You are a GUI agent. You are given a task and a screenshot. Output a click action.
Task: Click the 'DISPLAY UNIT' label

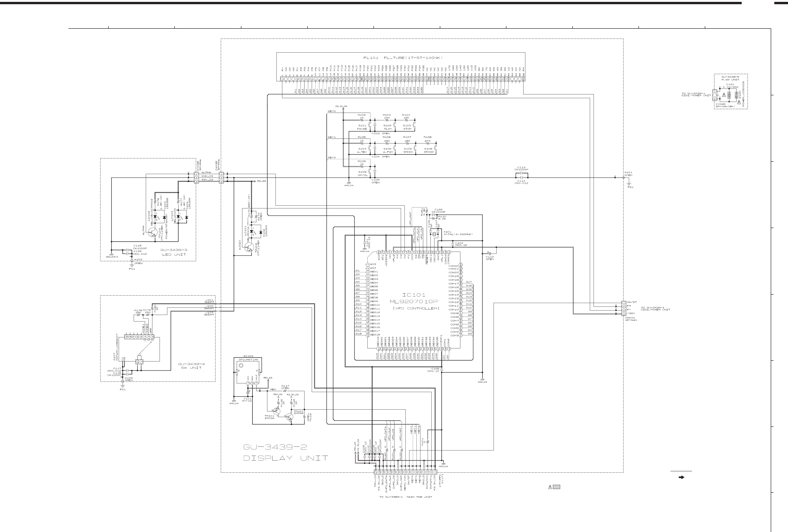(286, 458)
